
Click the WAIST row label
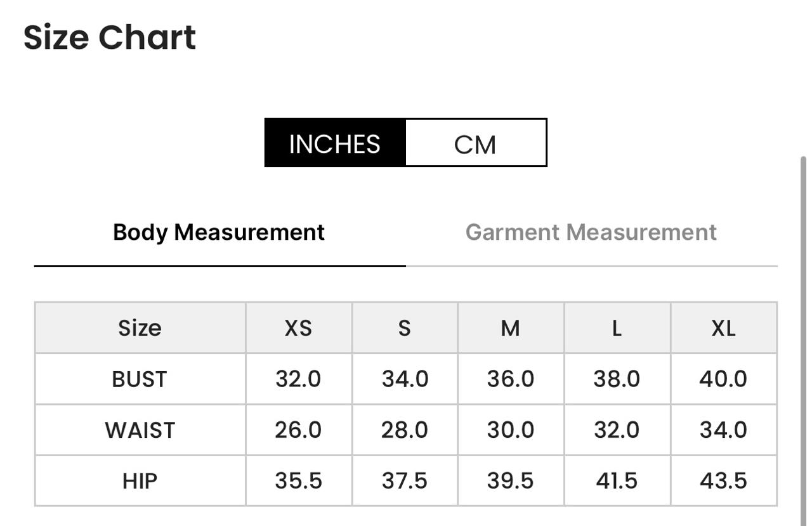click(x=140, y=430)
